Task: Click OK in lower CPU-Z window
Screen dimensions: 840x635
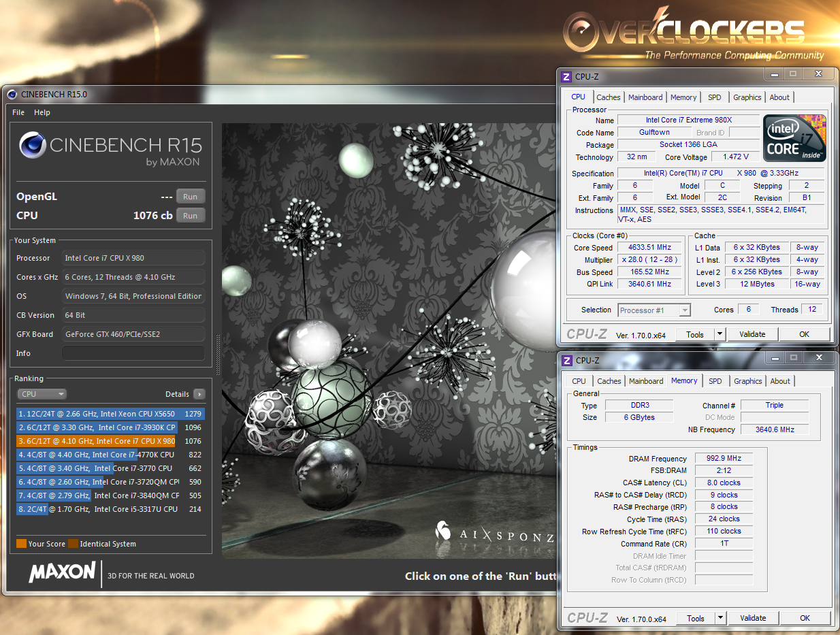Action: click(805, 618)
